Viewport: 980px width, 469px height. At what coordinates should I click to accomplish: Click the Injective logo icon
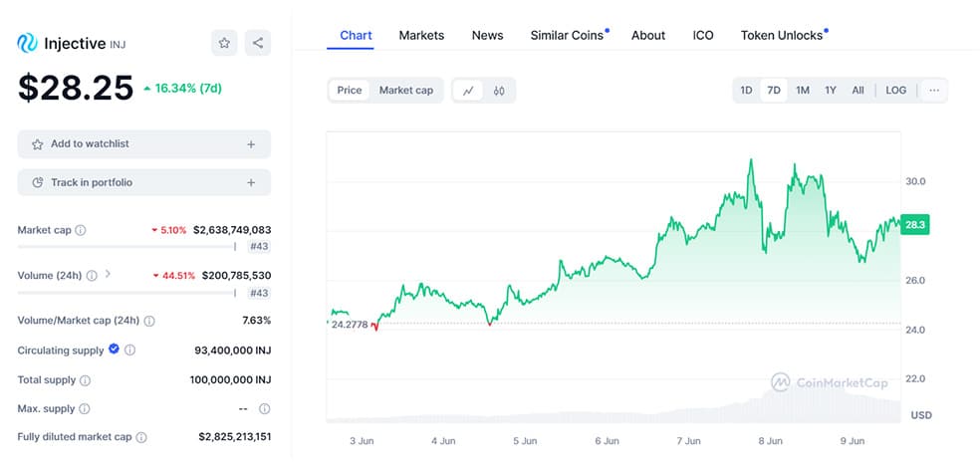tap(28, 43)
